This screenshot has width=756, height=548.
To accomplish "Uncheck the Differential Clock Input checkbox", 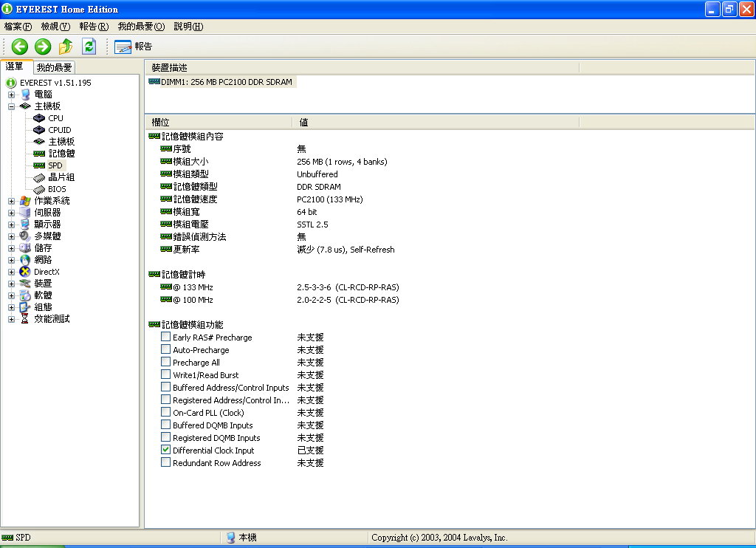I will (165, 450).
